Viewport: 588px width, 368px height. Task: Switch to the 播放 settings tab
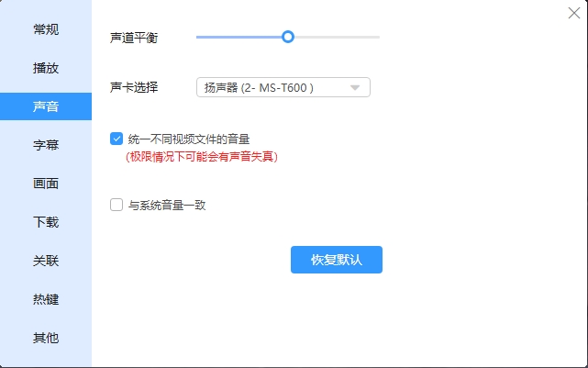[46, 68]
